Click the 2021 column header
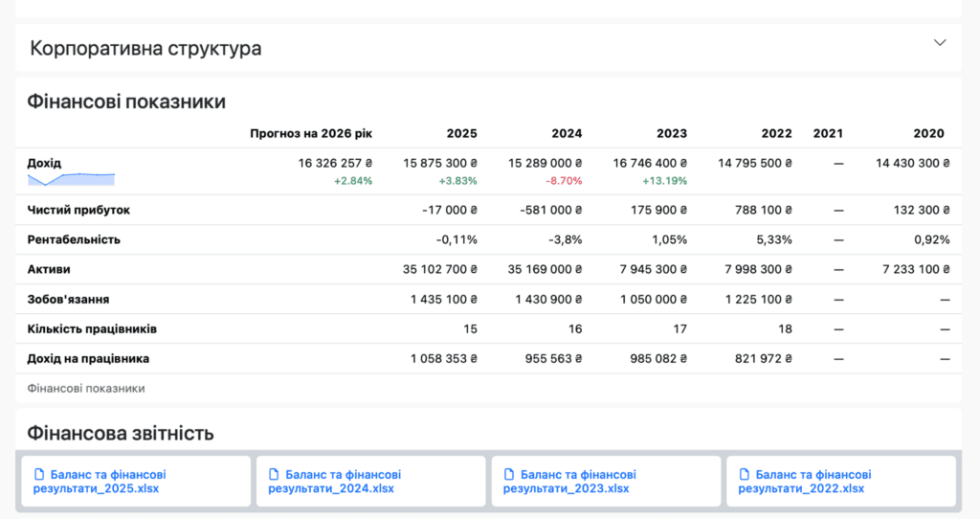Viewport: 980px width, 519px height. [828, 134]
